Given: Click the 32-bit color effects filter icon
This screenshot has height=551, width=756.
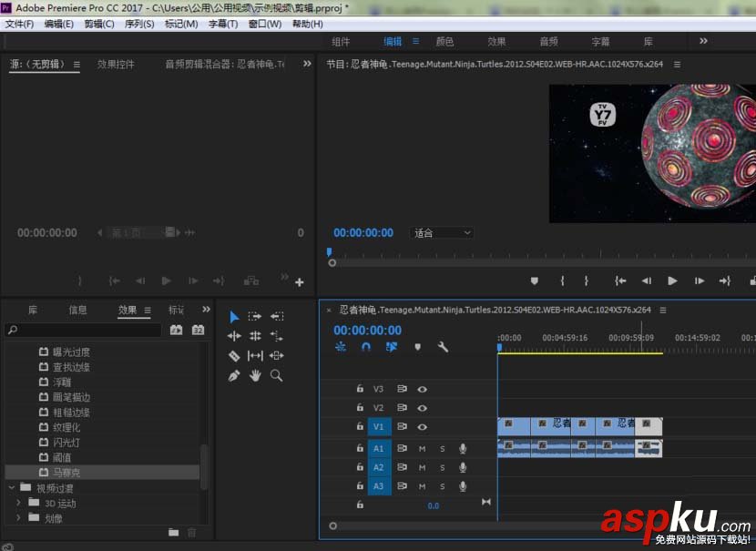Looking at the screenshot, I should pyautogui.click(x=199, y=331).
